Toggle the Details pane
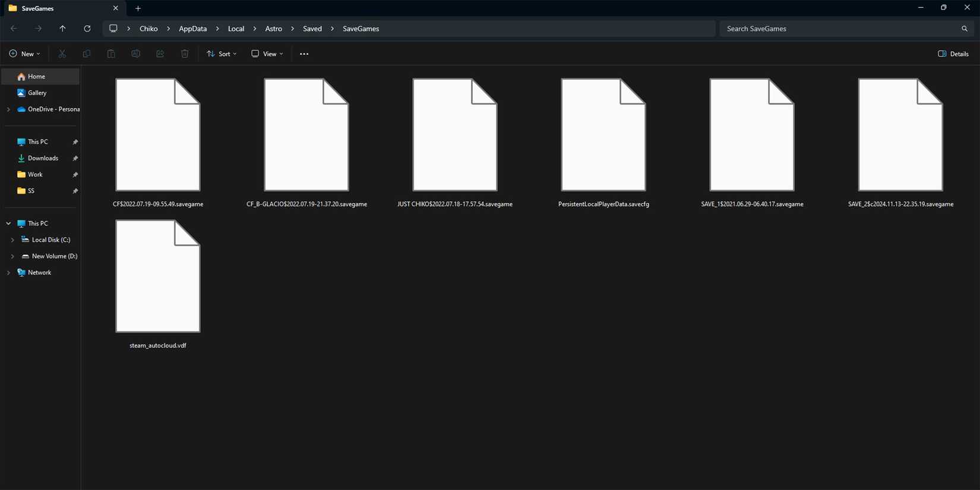Viewport: 980px width, 490px height. click(953, 53)
